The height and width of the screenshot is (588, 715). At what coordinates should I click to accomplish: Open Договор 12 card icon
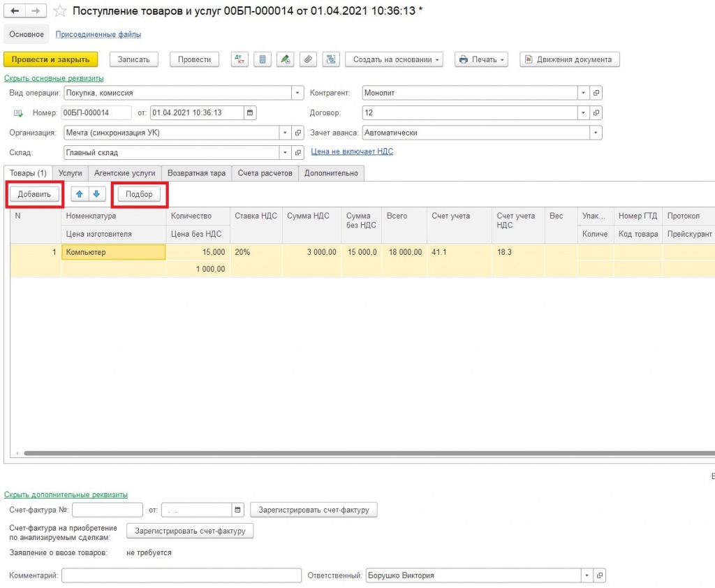pos(596,112)
